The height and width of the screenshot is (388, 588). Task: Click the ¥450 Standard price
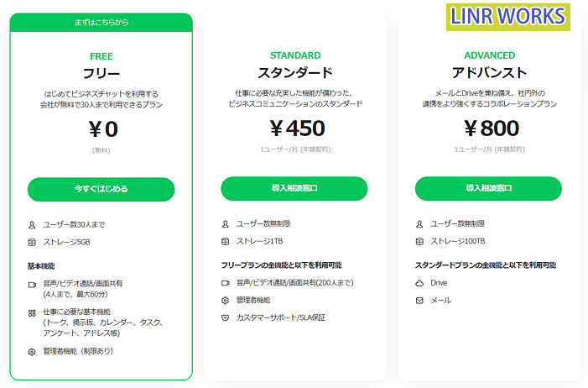click(x=297, y=128)
